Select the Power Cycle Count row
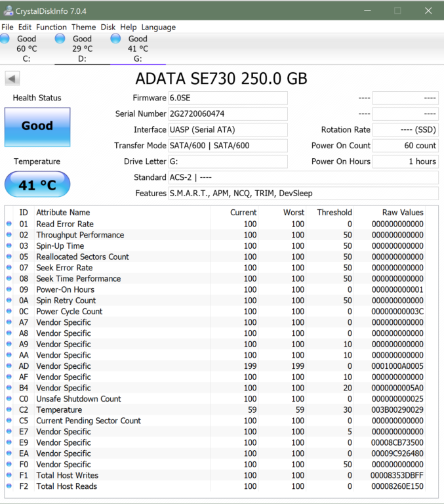This screenshot has width=444, height=504. (x=69, y=312)
